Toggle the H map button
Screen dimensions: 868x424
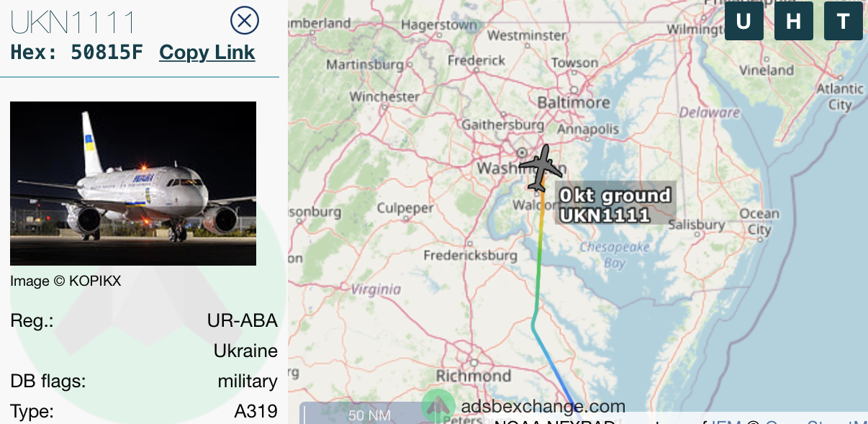pyautogui.click(x=794, y=21)
